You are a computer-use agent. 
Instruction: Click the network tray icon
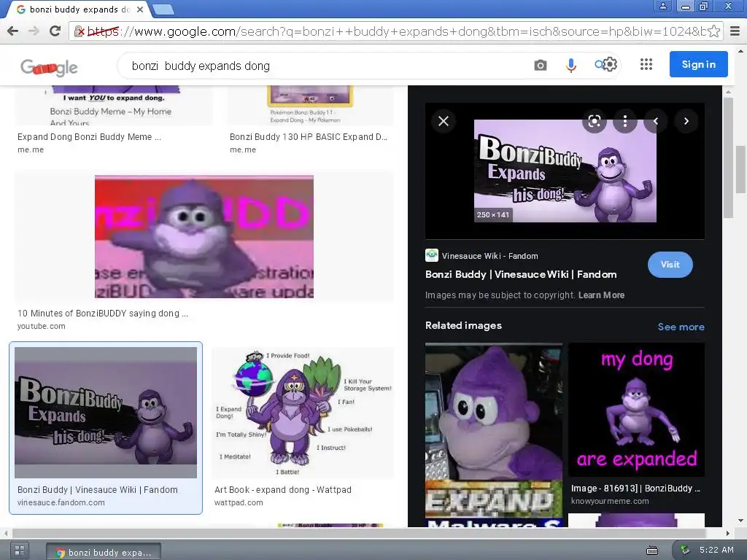tap(684, 550)
